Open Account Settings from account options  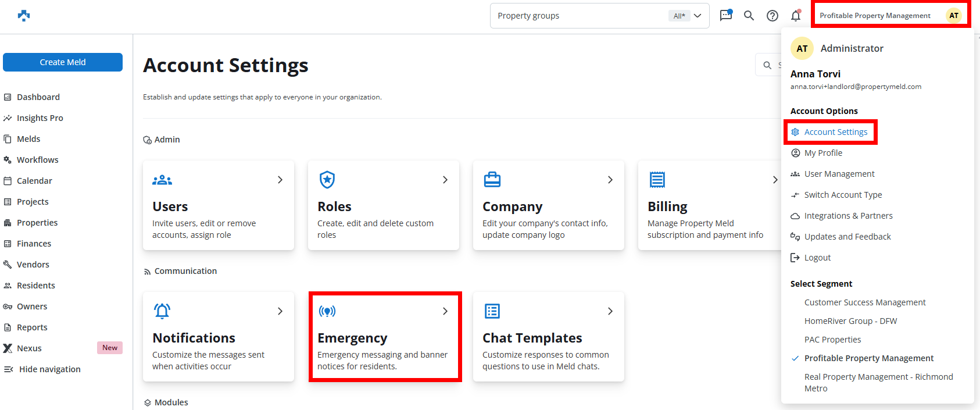click(x=835, y=132)
